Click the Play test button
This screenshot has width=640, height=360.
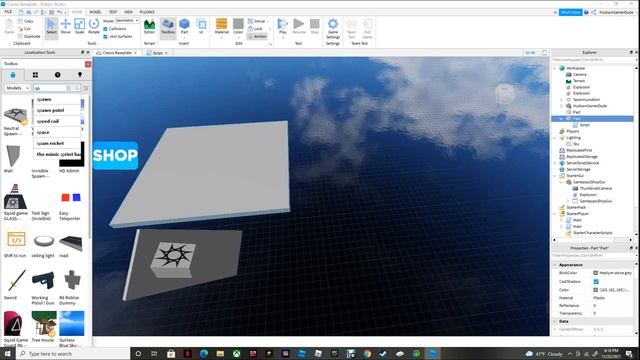click(282, 27)
